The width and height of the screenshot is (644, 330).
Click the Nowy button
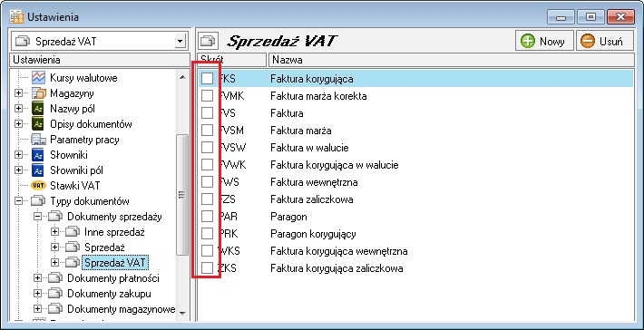(544, 41)
